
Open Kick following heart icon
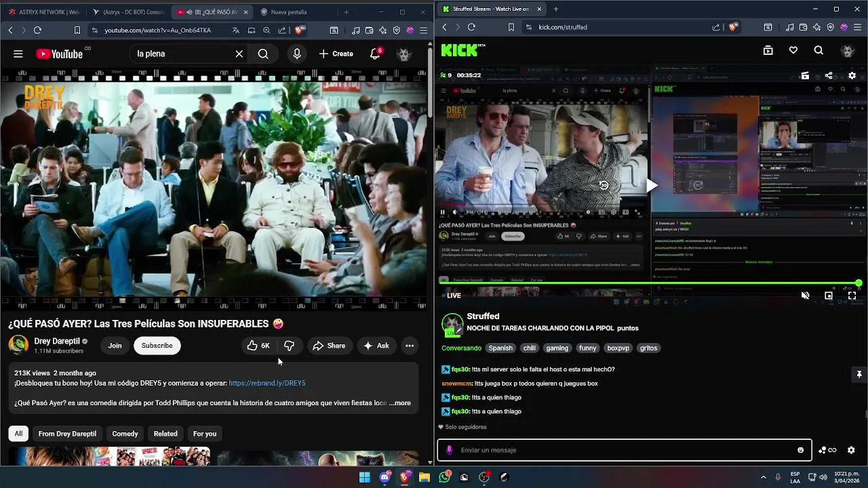[x=793, y=50]
